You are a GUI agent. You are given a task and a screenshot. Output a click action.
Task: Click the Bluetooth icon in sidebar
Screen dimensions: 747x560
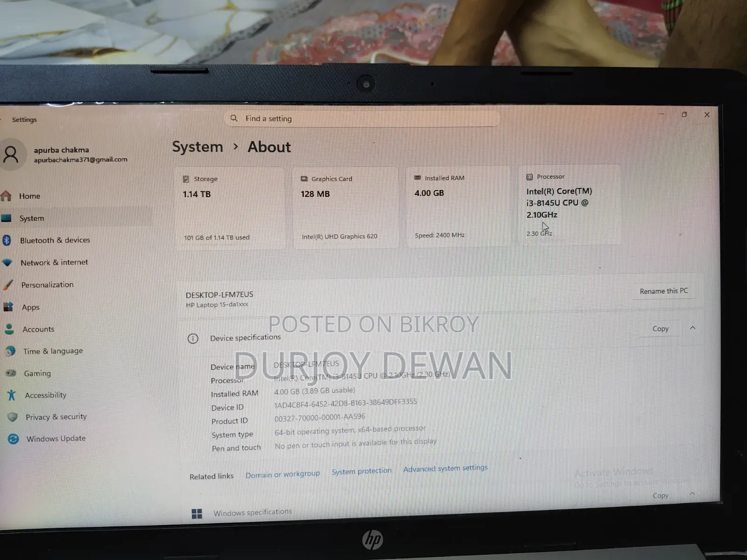tap(7, 240)
